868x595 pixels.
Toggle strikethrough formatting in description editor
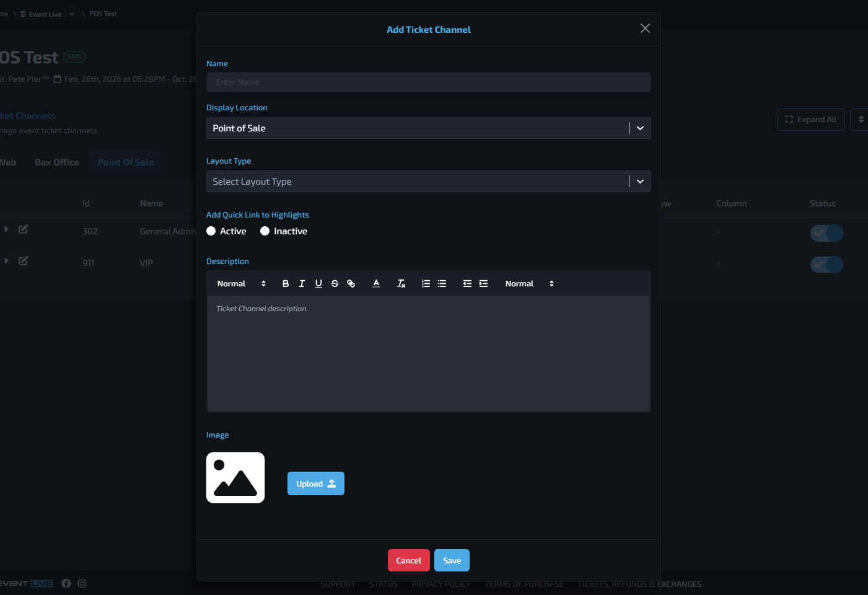335,284
